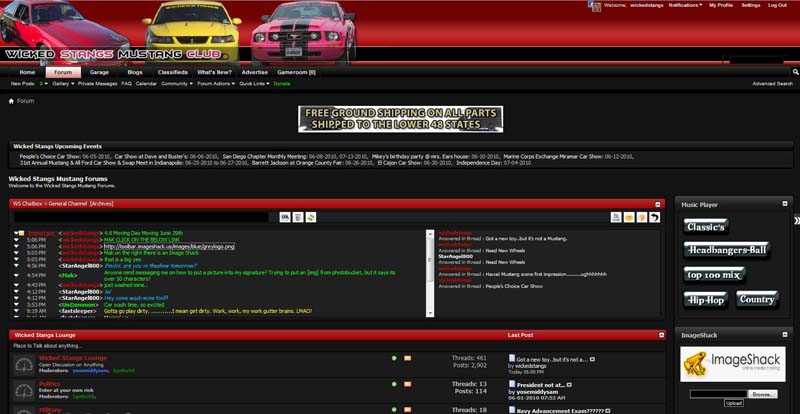
Task: Click the home icon in the breadcrumb
Action: [x=11, y=101]
